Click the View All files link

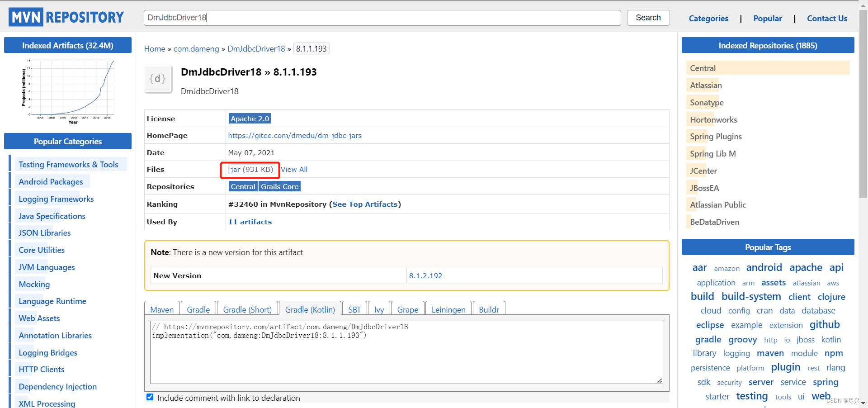tap(294, 169)
